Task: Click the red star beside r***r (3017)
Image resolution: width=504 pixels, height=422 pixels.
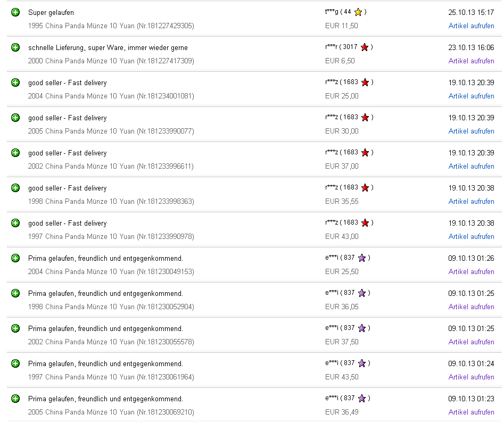Action: point(365,47)
